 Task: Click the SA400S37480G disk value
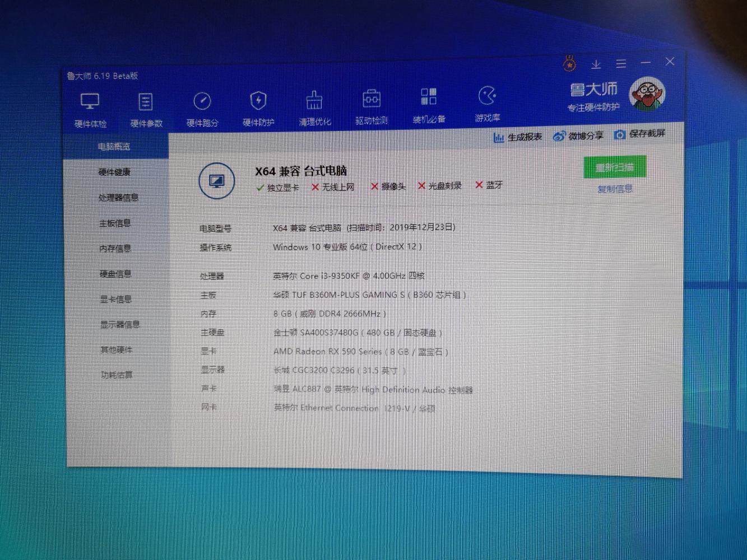click(358, 333)
